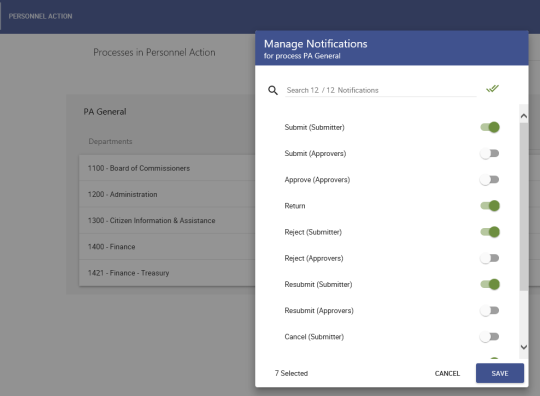Screen dimensions: 540x396
Task: Toggle off Submit (Submitter) notification
Action: pyautogui.click(x=490, y=127)
